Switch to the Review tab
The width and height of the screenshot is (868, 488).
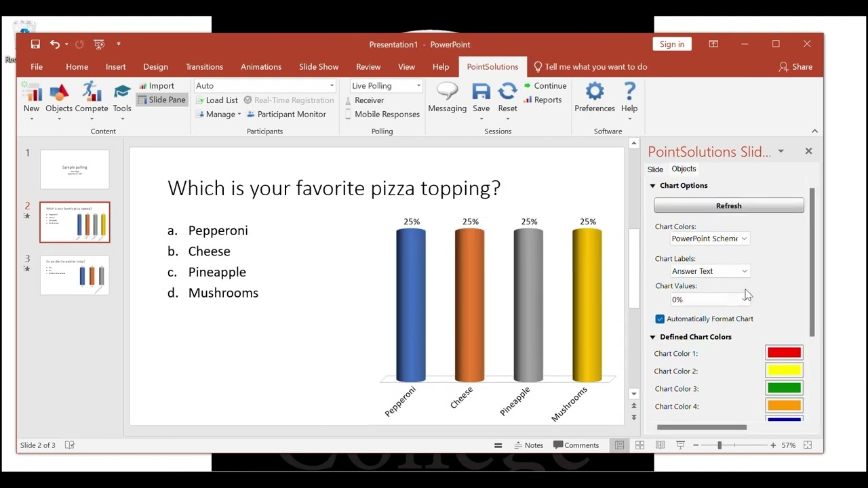368,67
